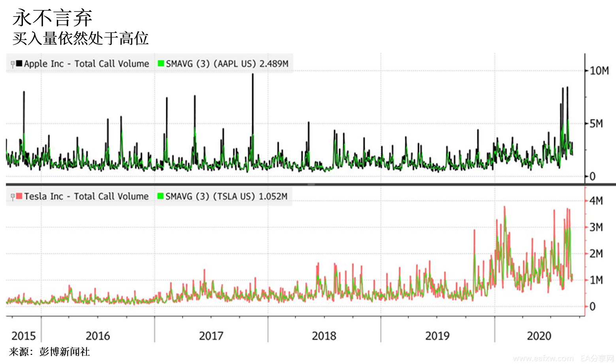Click the 2M label on Tesla axis
This screenshot has height=364, width=616.
pyautogui.click(x=596, y=253)
